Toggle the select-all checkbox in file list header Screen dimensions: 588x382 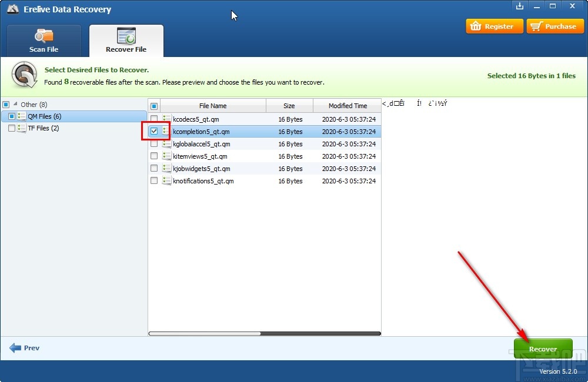click(x=153, y=106)
